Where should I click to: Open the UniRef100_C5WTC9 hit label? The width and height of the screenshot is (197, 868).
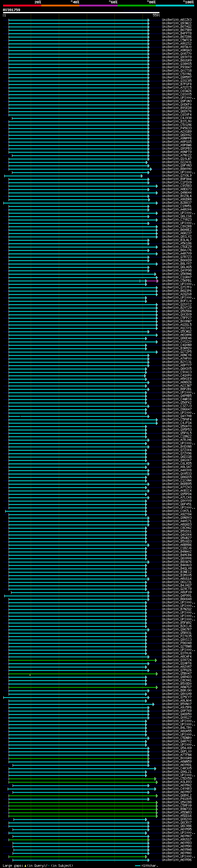[176, 40]
